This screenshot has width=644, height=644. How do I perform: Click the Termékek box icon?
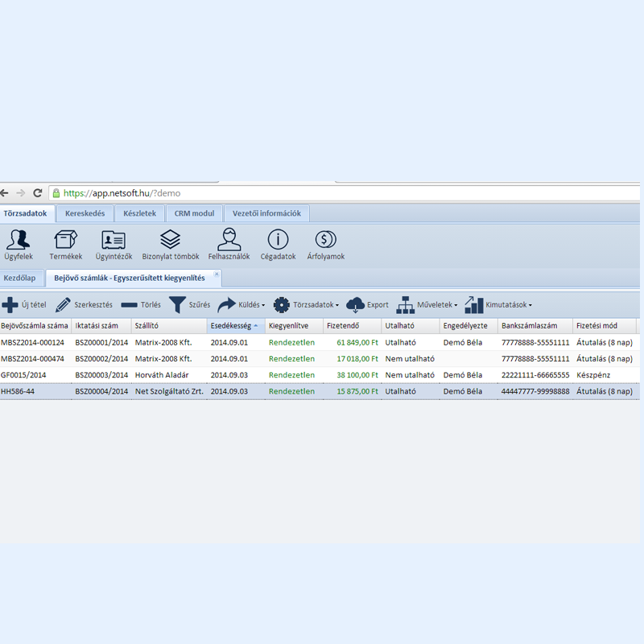65,240
